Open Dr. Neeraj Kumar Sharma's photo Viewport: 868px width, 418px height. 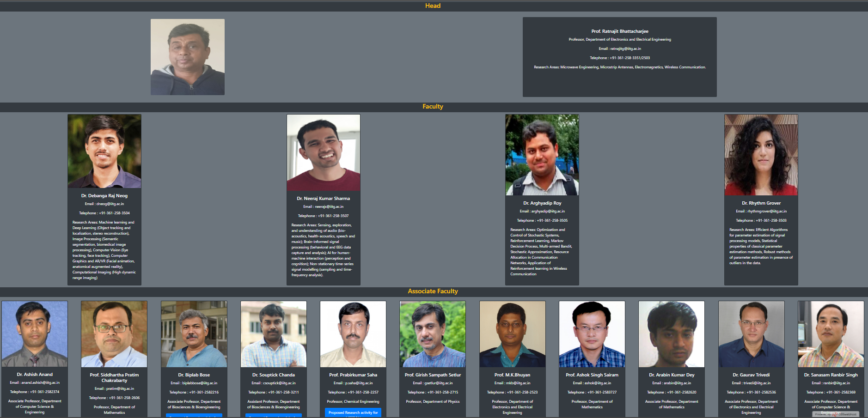(323, 152)
